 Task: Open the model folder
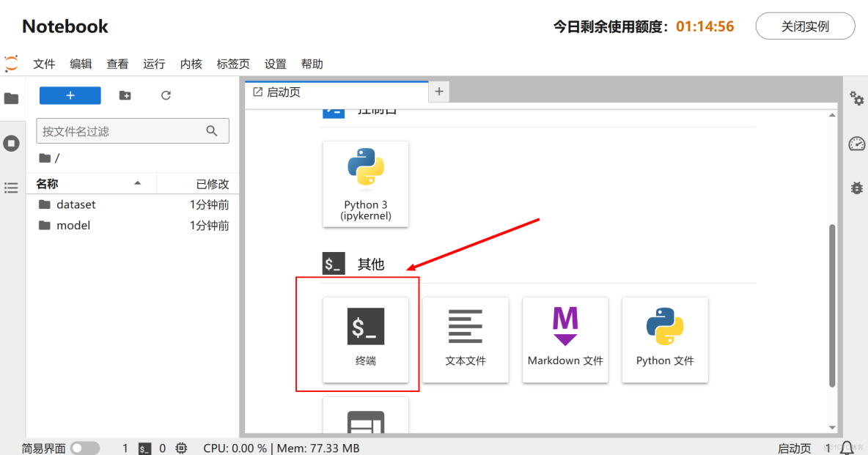(x=73, y=225)
